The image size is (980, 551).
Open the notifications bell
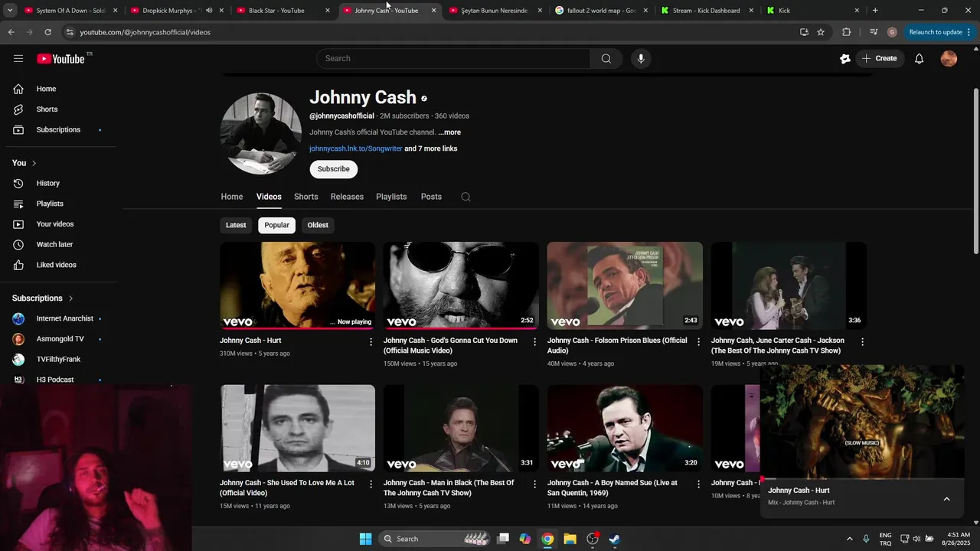coord(919,58)
